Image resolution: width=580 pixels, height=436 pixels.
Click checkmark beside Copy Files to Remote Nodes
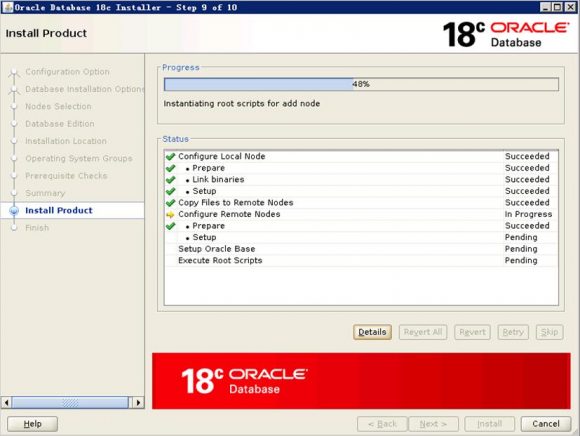click(x=170, y=203)
